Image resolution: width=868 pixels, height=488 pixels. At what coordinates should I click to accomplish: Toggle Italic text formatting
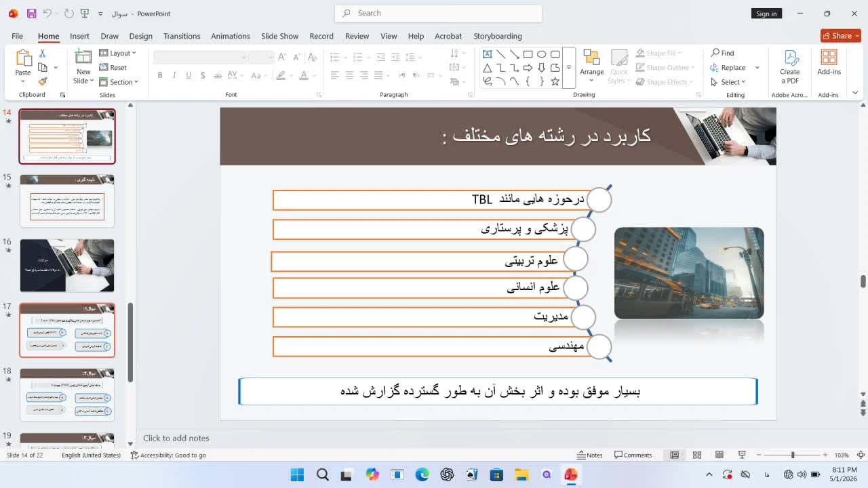(174, 75)
